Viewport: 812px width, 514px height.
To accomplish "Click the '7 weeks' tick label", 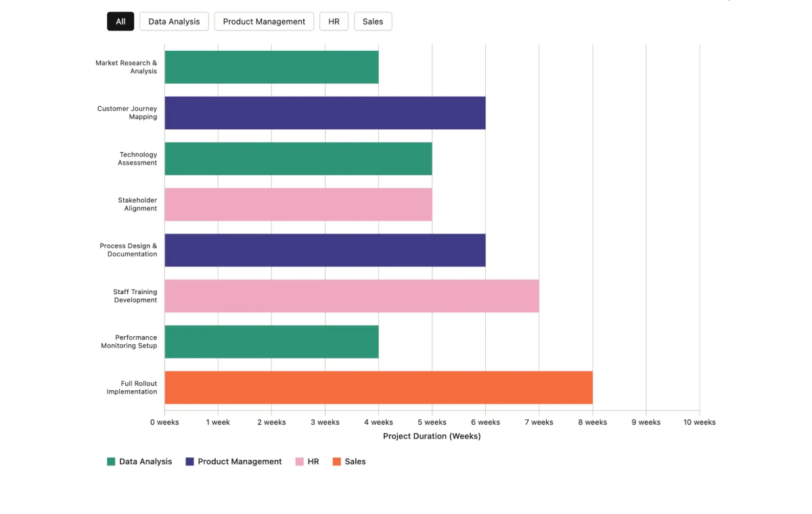I will pyautogui.click(x=539, y=422).
